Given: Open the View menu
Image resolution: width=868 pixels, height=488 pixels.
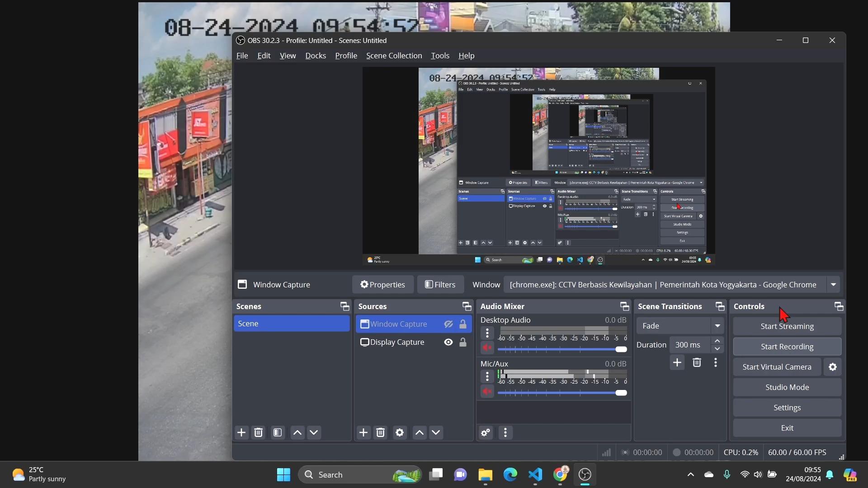Looking at the screenshot, I should 288,56.
